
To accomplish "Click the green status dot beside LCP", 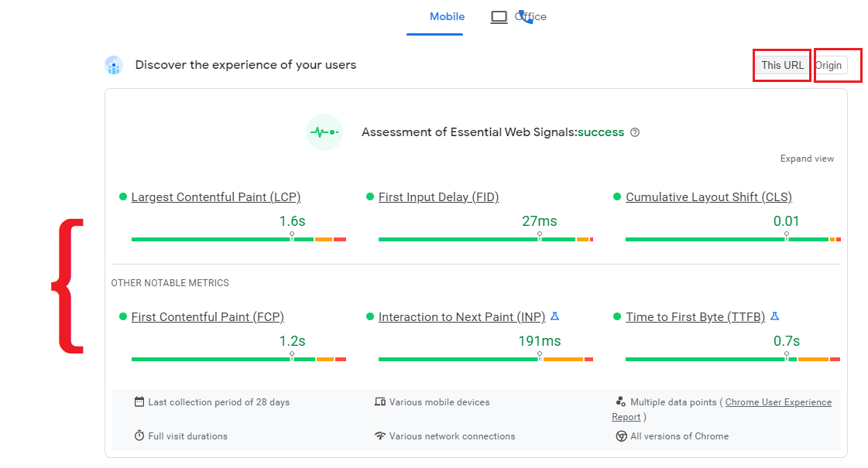I will (x=123, y=196).
